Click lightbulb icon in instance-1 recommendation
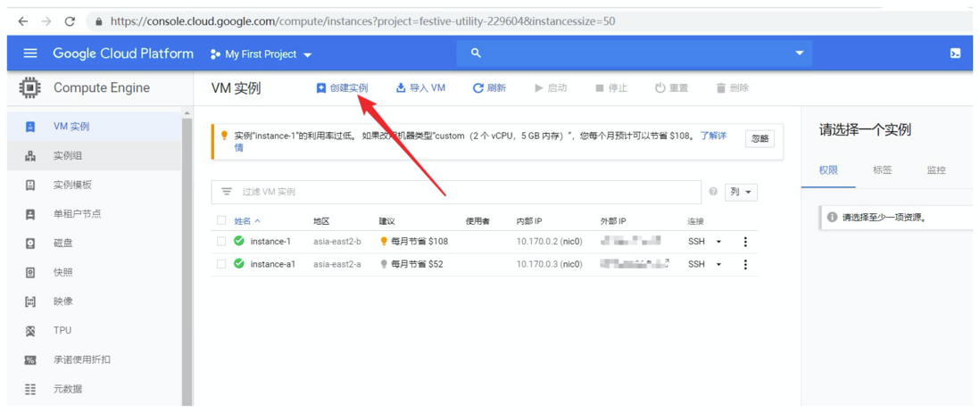The height and width of the screenshot is (413, 980). pyautogui.click(x=384, y=241)
